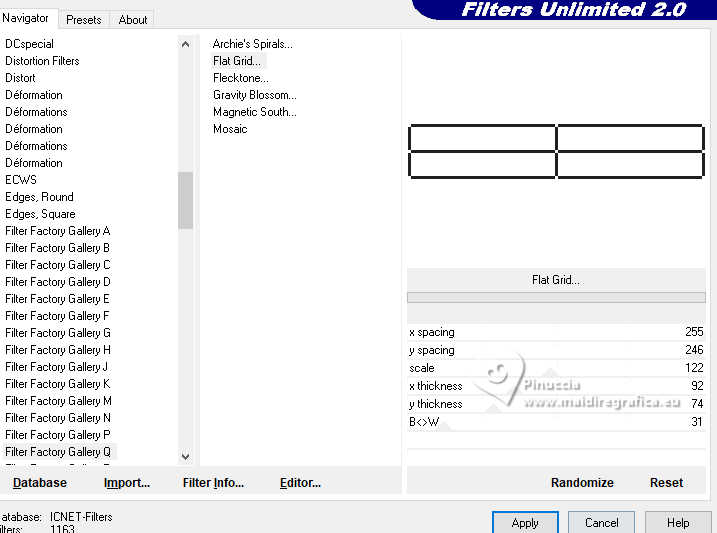
Task: Adjust the y spacing slider
Action: (556, 350)
